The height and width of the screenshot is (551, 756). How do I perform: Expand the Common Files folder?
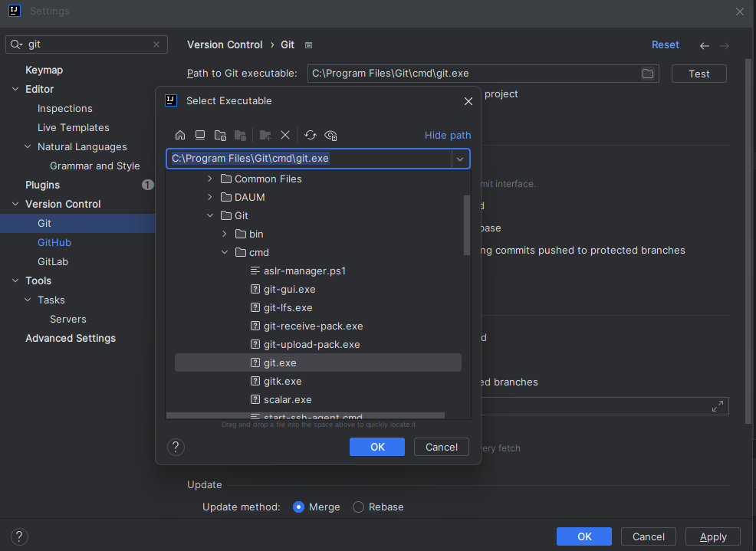coord(210,179)
